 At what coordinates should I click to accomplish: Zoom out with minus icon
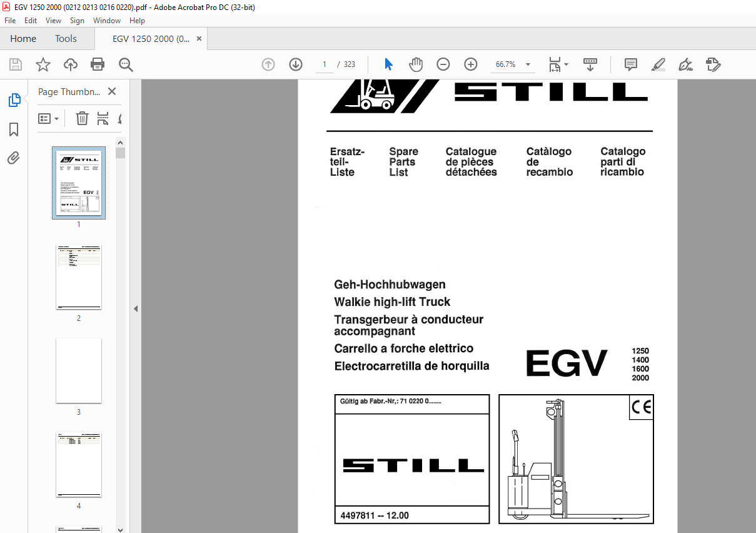click(x=443, y=64)
